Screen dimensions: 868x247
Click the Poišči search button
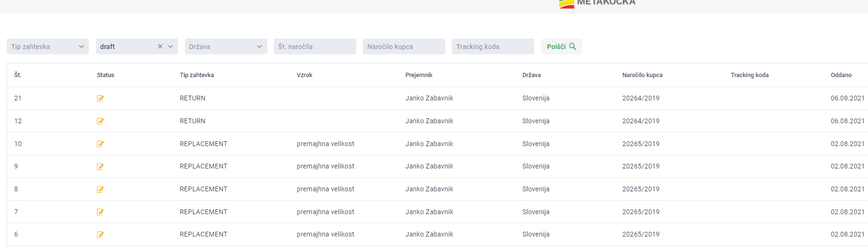(x=561, y=47)
